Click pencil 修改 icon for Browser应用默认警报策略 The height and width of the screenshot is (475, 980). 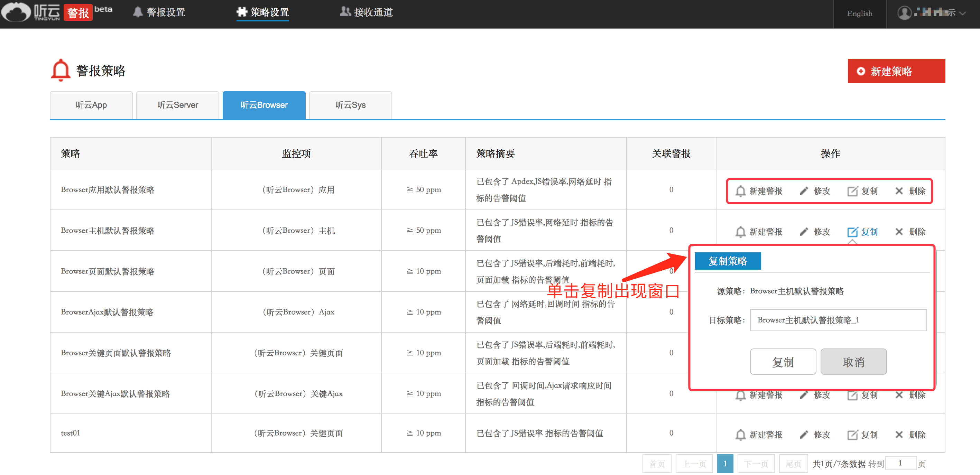click(x=804, y=191)
